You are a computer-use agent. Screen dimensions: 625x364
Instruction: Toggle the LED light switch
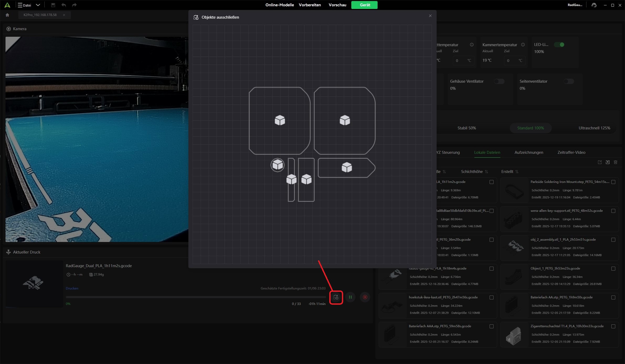pos(559,45)
